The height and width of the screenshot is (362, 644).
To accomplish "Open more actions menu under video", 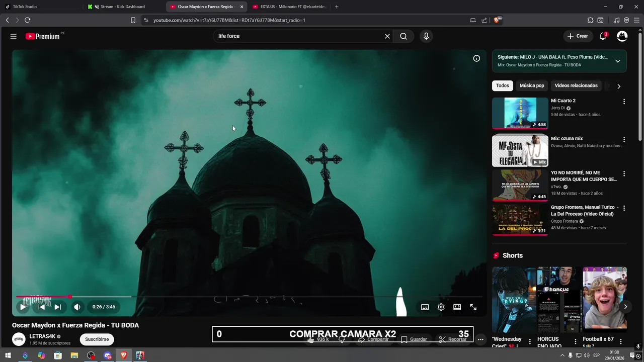I will pyautogui.click(x=480, y=339).
